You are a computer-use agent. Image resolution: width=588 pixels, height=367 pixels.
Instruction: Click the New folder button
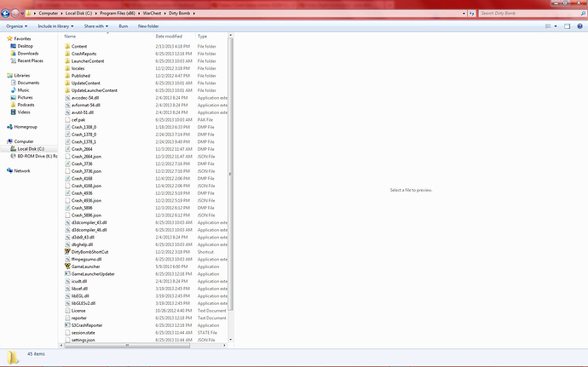click(148, 26)
